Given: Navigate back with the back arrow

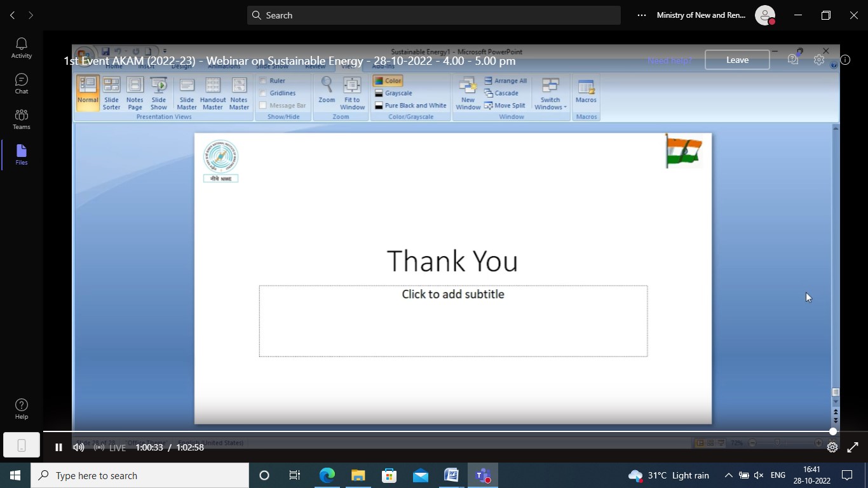Looking at the screenshot, I should tap(12, 15).
